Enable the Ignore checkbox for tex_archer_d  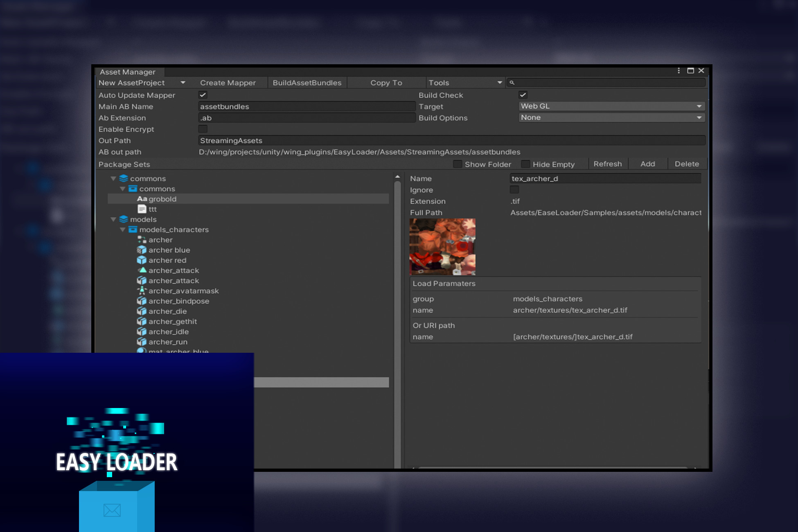514,189
